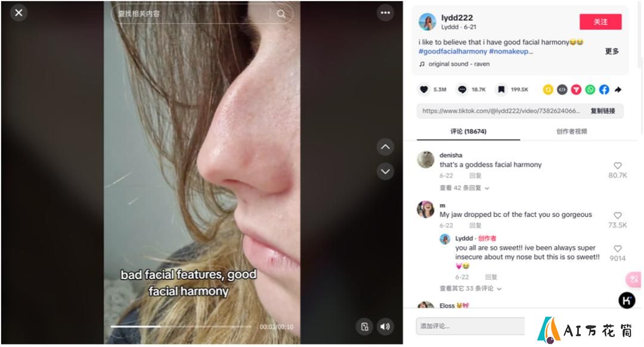Mute the video sound

(385, 327)
